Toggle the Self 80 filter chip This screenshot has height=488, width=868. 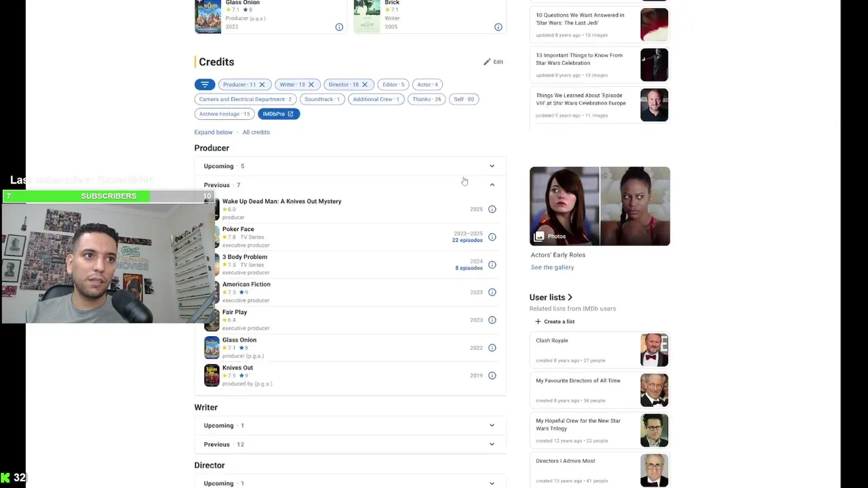pyautogui.click(x=464, y=99)
